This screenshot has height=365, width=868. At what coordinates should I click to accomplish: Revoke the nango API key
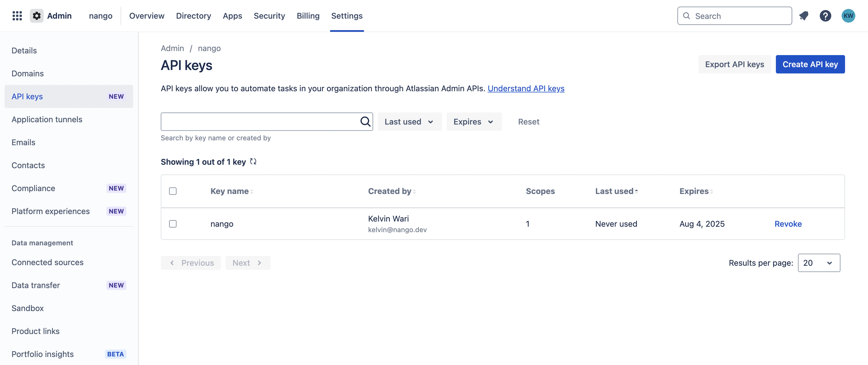(788, 224)
